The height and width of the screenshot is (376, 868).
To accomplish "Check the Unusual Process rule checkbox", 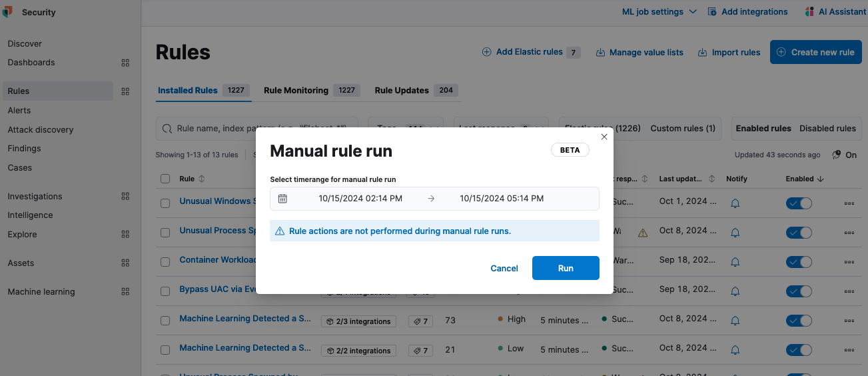I will coord(165,232).
